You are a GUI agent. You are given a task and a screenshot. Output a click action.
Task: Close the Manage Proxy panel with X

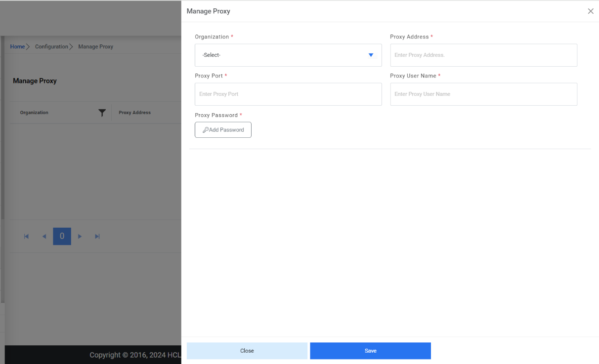point(591,11)
